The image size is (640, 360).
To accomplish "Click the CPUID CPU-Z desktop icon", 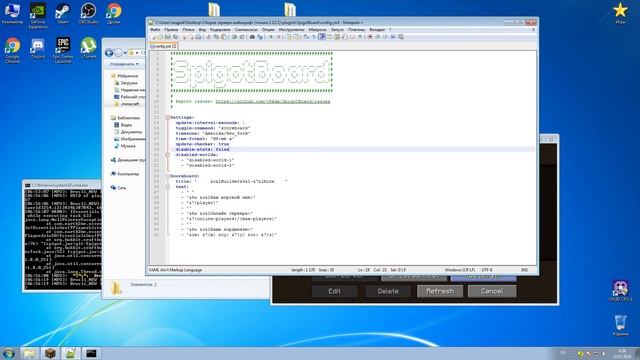I will (x=620, y=291).
